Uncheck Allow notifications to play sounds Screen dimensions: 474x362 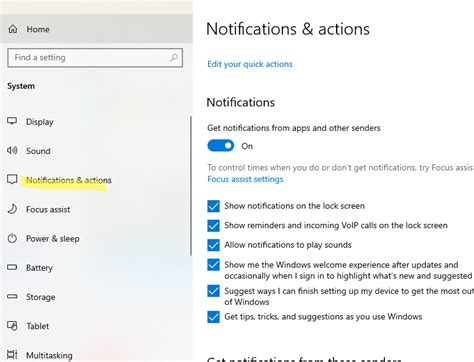coord(213,245)
